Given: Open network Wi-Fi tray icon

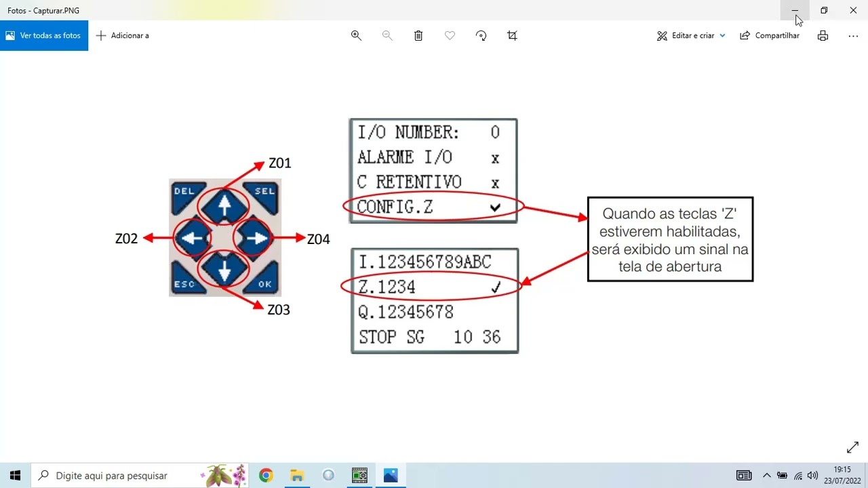Looking at the screenshot, I should [x=798, y=475].
